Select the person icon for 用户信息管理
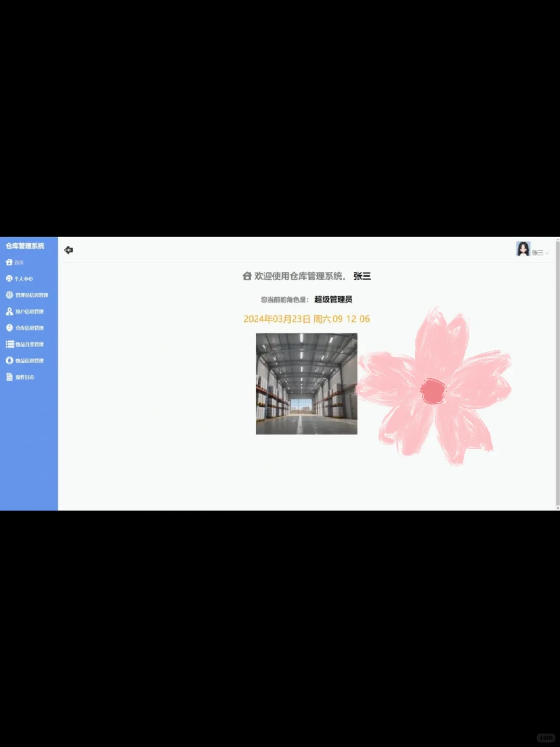Screen dimensions: 560x747 (x=9, y=311)
